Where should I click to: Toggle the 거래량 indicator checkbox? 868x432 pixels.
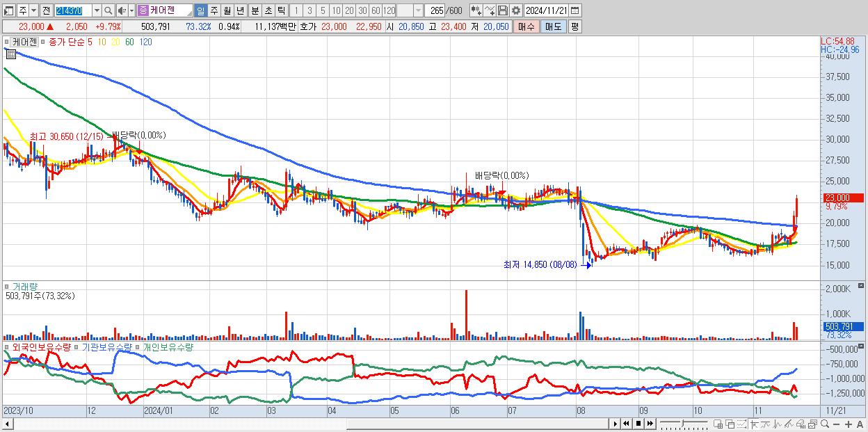pyautogui.click(x=8, y=286)
